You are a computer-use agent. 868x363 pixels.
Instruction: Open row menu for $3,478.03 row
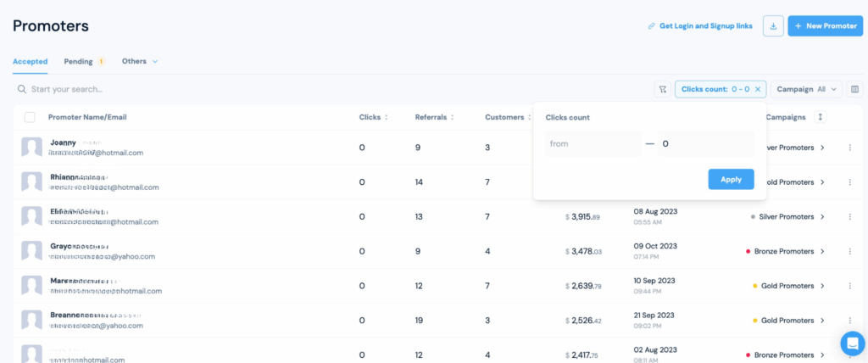click(x=849, y=251)
